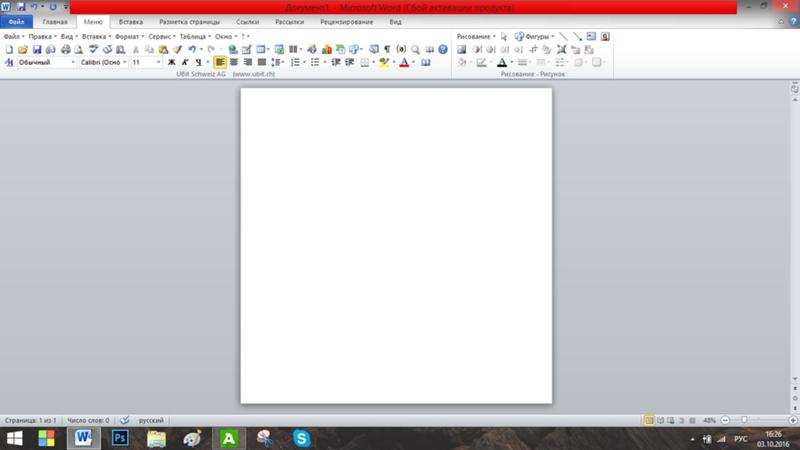Screen dimensions: 800x450
Task: Select the arrow line drawing tool
Action: pos(577,36)
